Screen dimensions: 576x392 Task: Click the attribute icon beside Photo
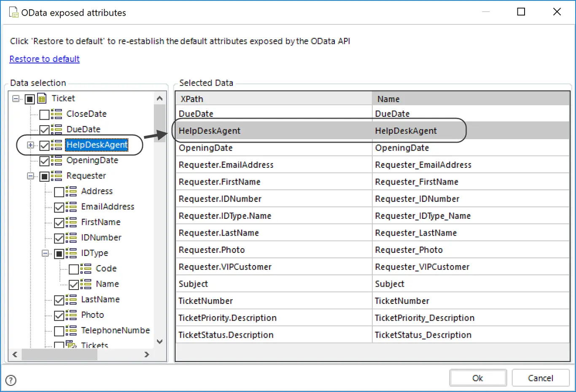71,315
